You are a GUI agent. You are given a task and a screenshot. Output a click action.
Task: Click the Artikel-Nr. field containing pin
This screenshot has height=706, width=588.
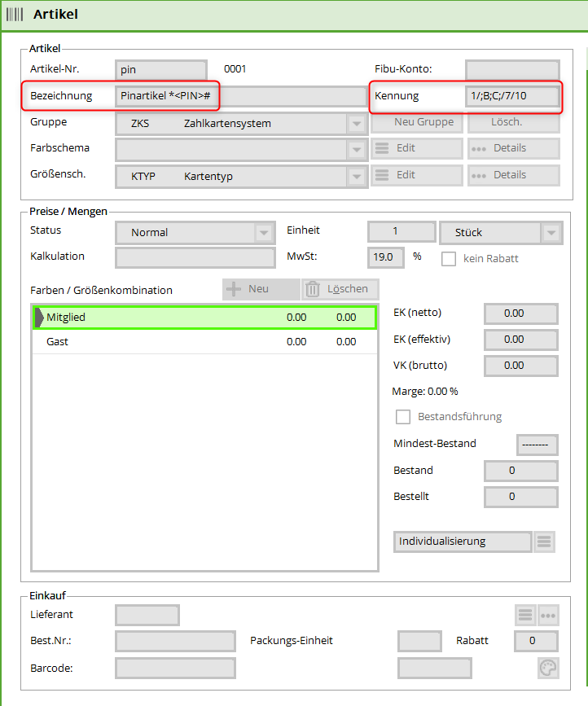160,70
